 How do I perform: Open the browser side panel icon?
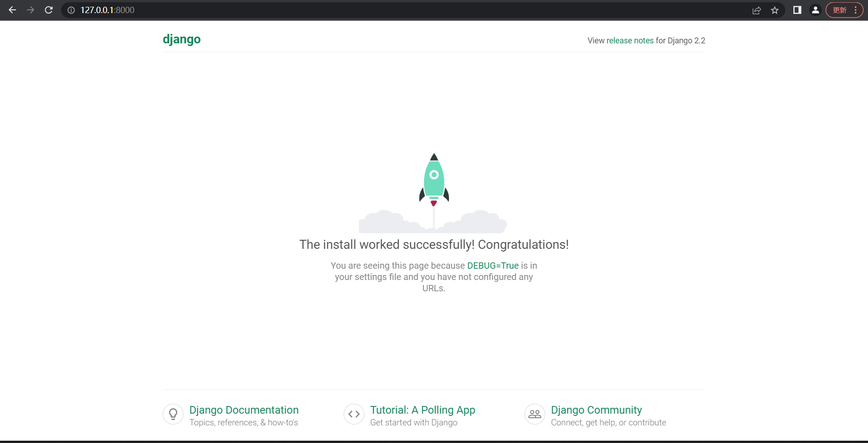(797, 10)
